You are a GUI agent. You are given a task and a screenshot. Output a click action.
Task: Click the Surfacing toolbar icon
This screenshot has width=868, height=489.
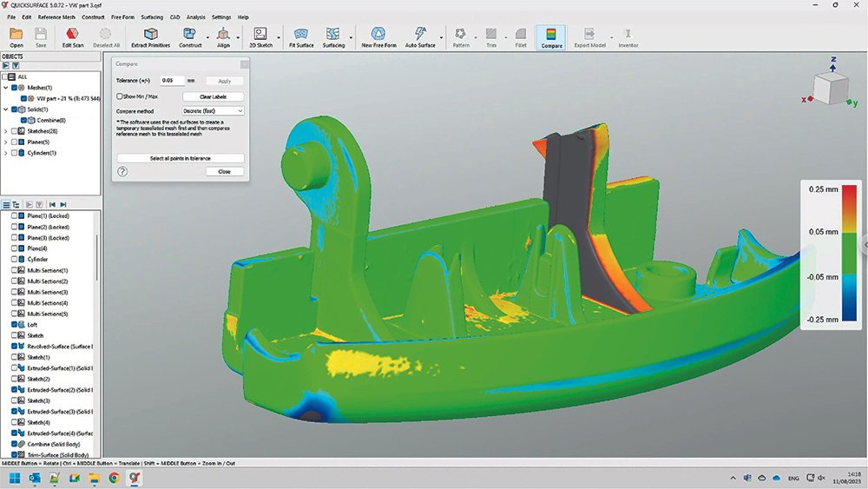point(333,35)
